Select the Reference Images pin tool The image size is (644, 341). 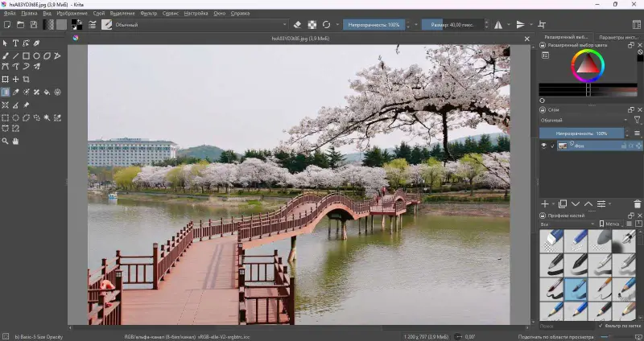point(26,105)
